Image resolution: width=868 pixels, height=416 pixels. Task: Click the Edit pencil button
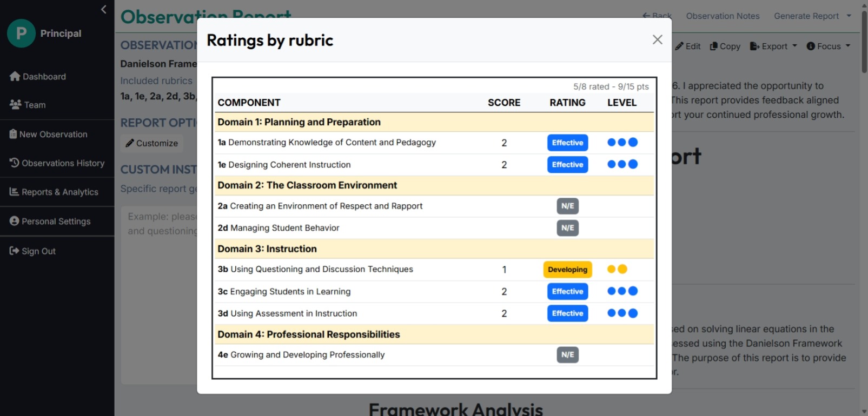688,46
